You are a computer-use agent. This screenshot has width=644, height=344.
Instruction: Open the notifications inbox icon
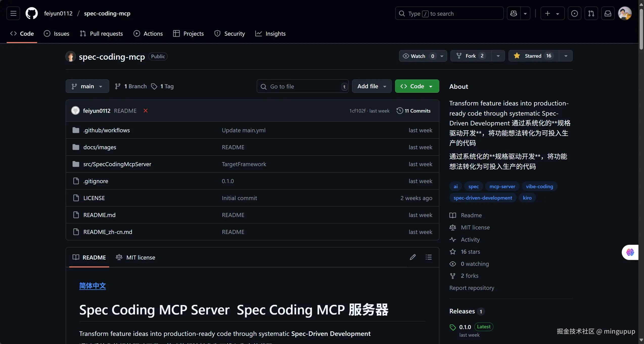[x=608, y=13]
